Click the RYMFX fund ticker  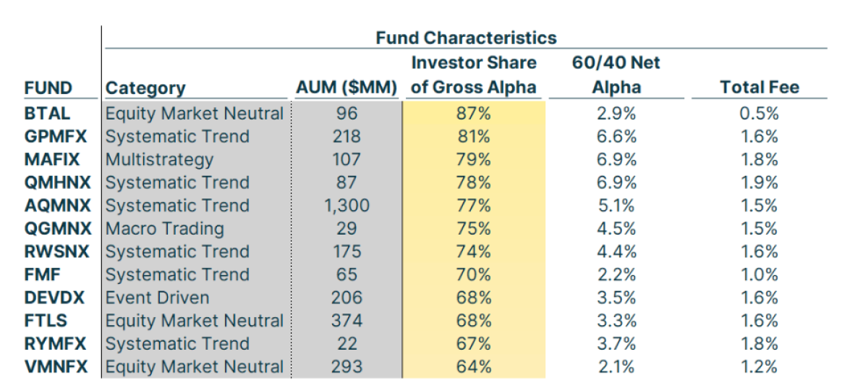[x=54, y=344]
